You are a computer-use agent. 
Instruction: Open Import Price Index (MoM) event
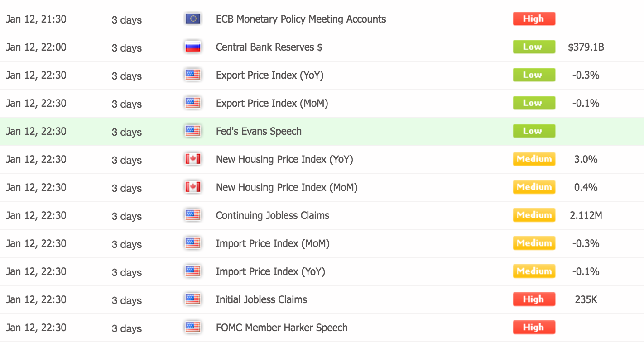click(x=273, y=243)
